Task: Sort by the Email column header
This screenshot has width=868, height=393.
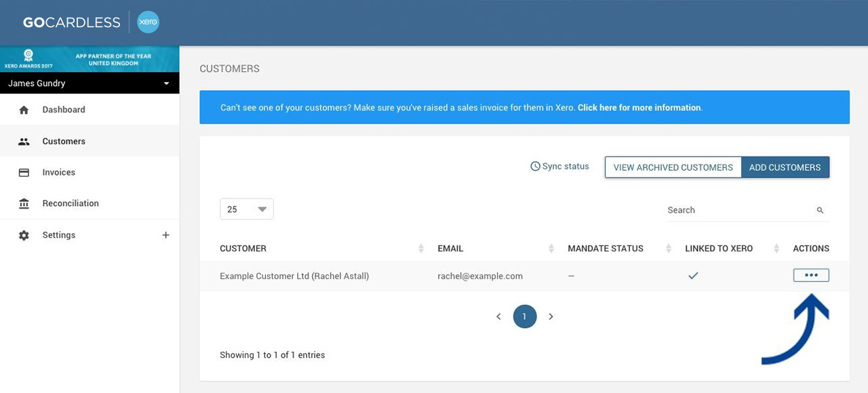Action: click(450, 249)
